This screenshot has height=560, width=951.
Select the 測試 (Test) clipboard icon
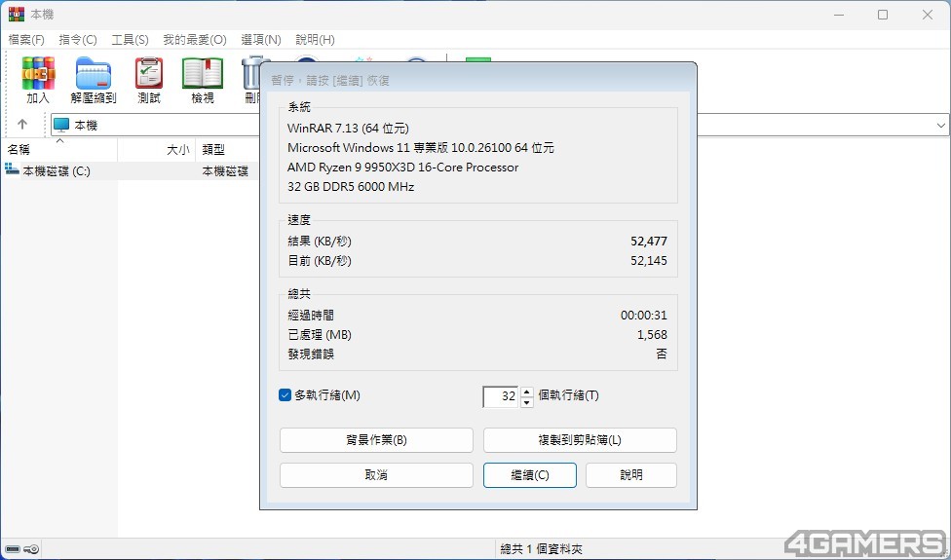pyautogui.click(x=149, y=75)
